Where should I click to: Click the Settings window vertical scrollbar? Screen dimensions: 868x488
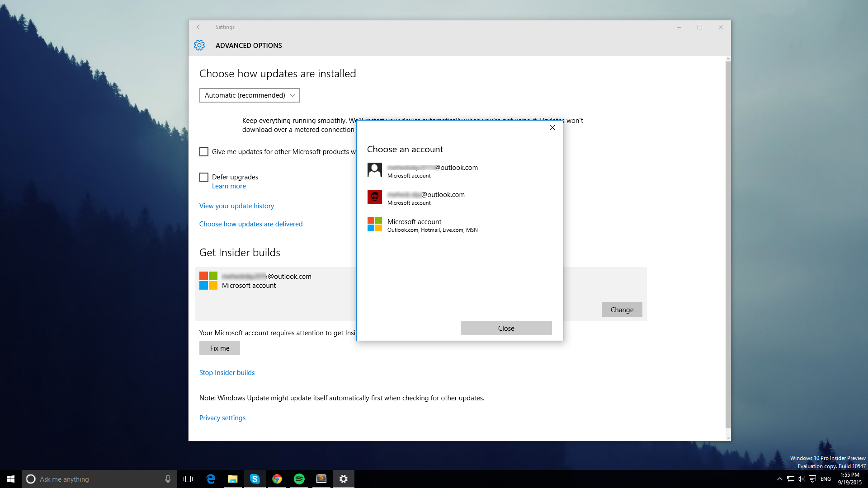click(728, 244)
